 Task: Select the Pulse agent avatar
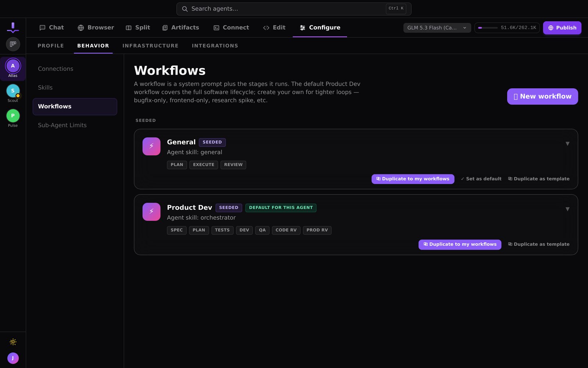click(x=13, y=116)
